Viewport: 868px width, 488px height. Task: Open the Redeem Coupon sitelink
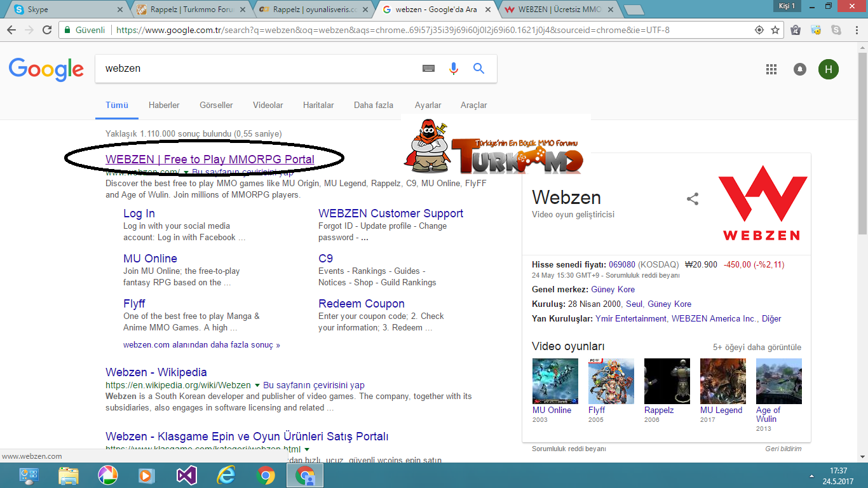(362, 304)
